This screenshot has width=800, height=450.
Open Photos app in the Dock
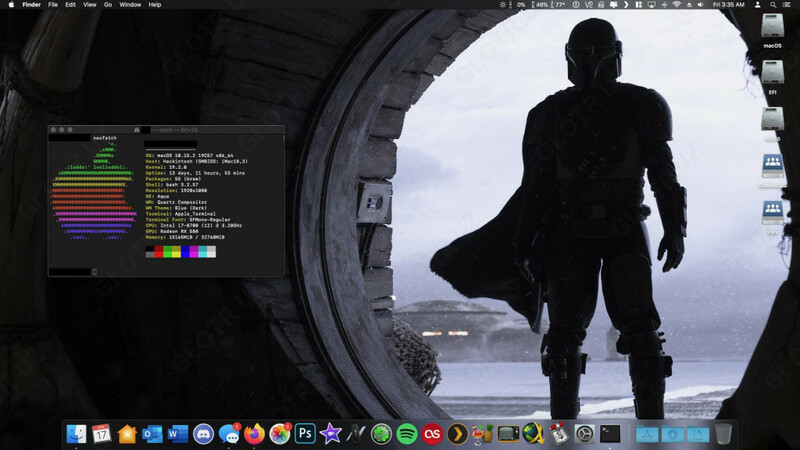(x=280, y=434)
